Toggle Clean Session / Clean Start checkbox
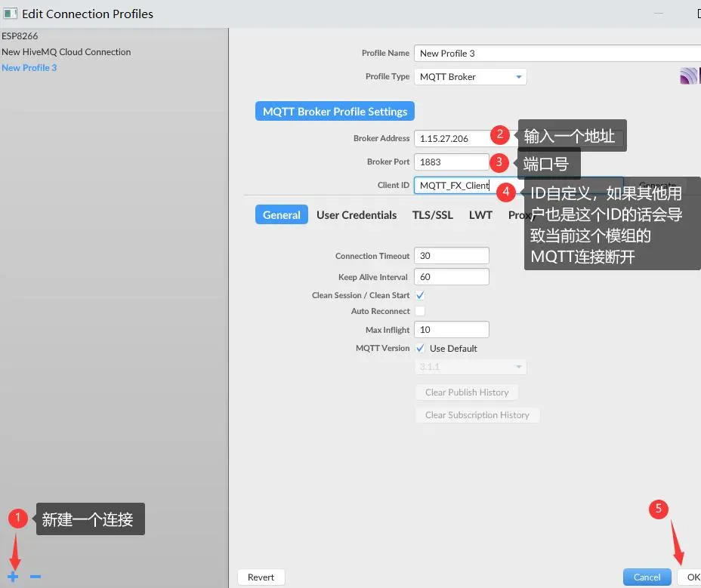Image resolution: width=701 pixels, height=588 pixels. point(420,295)
